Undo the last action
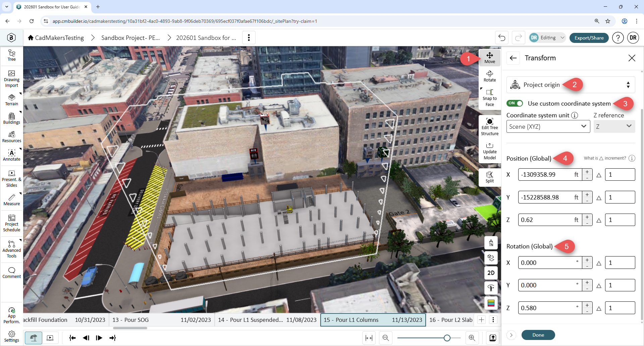 tap(502, 38)
